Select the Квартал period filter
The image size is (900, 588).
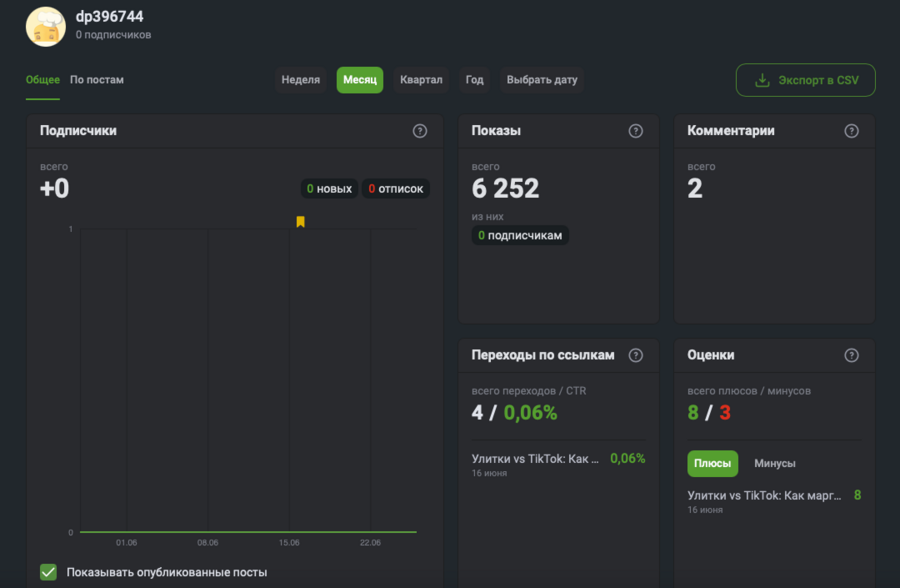(421, 80)
